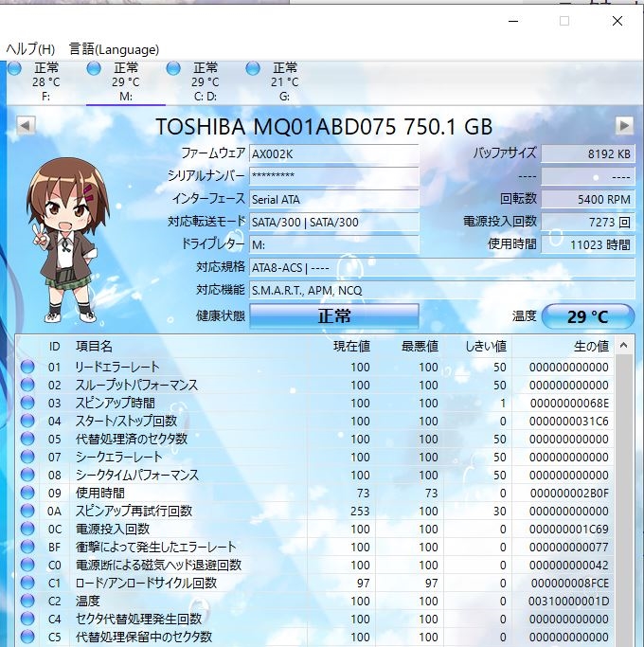Click the rotation rate value 5400 RPM
Screen dimensions: 644x647
point(587,199)
